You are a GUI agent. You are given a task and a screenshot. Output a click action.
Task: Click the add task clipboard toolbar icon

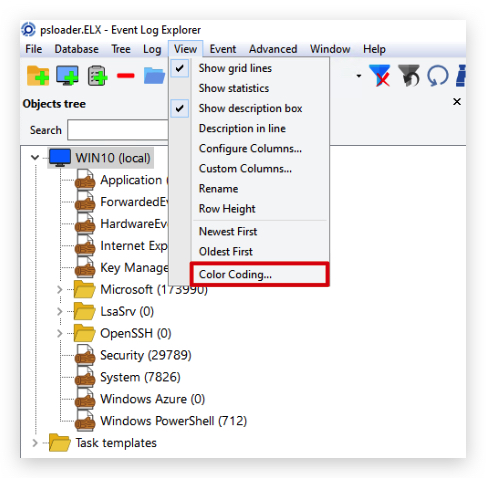click(x=97, y=76)
